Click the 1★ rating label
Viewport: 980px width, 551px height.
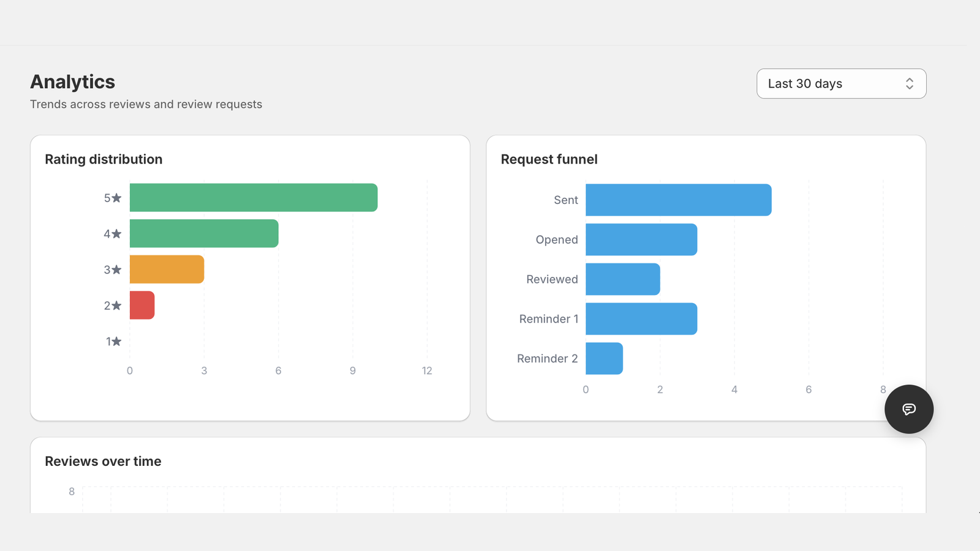tap(114, 341)
